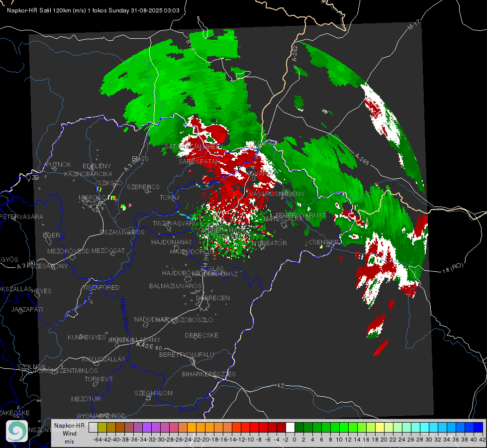Click the bright red swatch between -10 and -8
Viewport: 487px width, 448px height.
[254, 427]
